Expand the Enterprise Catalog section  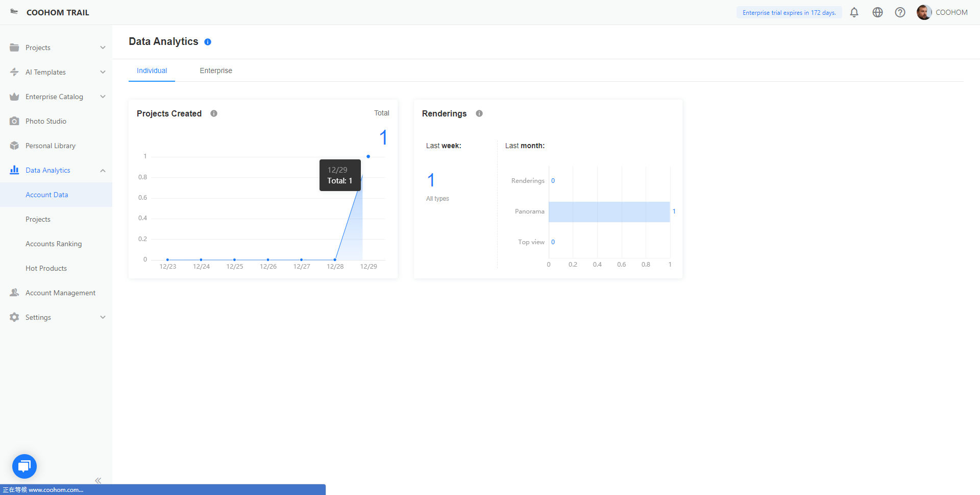pos(103,97)
